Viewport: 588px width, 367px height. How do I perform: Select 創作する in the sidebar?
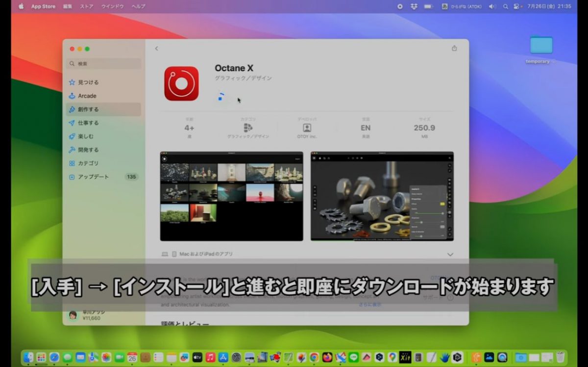(x=104, y=109)
